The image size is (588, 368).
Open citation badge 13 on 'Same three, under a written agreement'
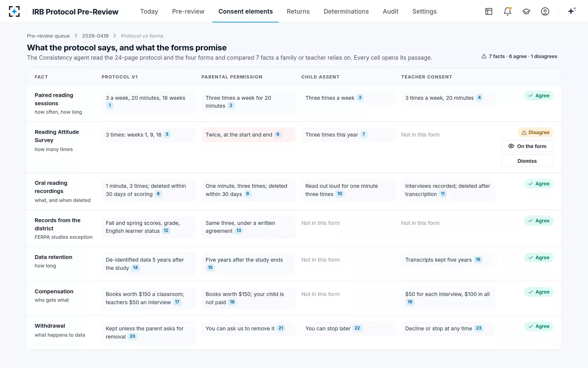239,231
